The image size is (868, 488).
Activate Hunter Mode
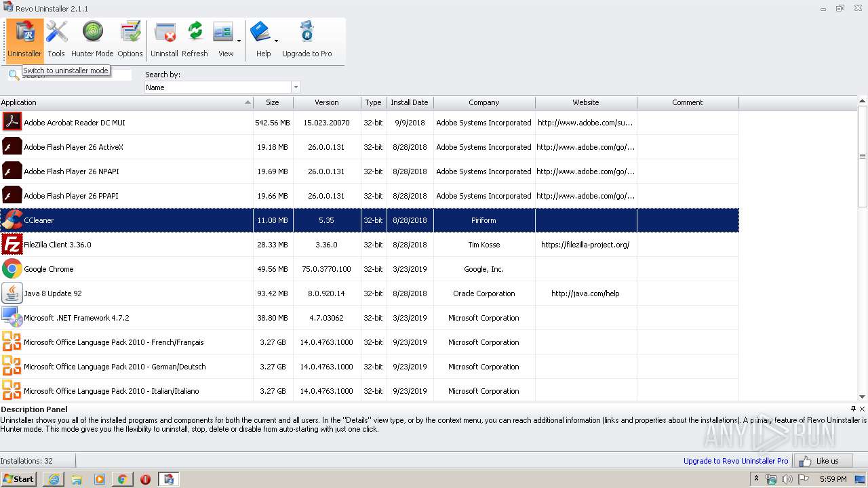pos(92,40)
